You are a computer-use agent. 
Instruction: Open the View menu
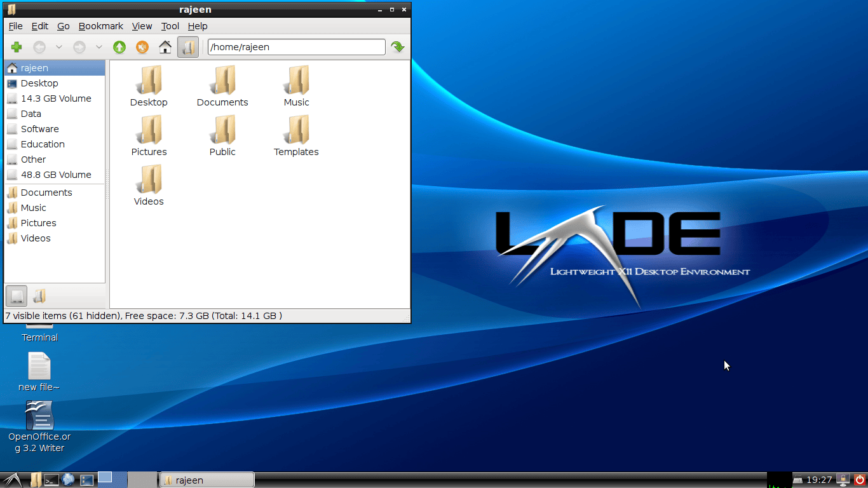click(142, 26)
